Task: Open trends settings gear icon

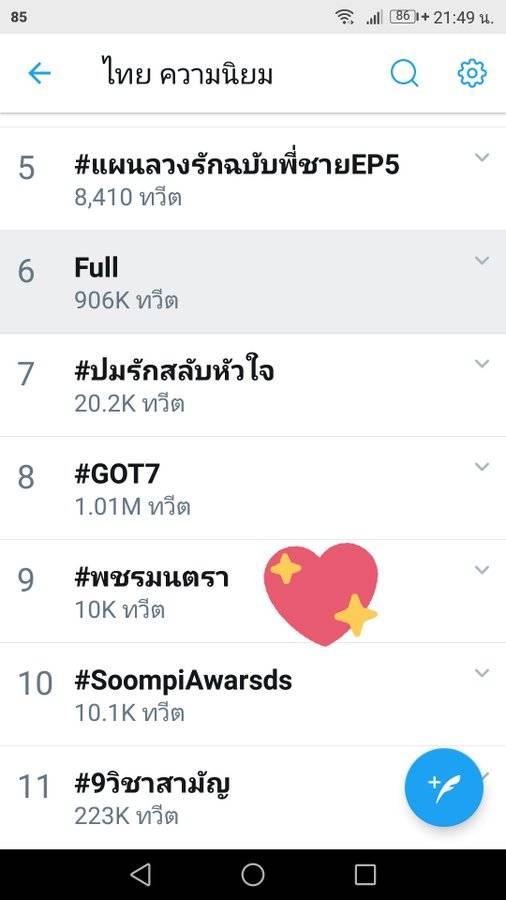Action: tap(472, 73)
